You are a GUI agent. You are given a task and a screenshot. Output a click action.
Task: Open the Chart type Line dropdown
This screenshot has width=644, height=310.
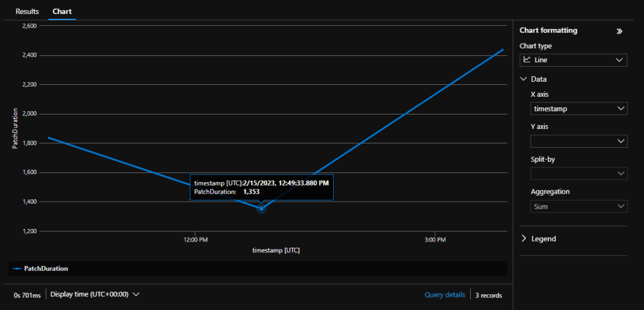click(x=573, y=60)
